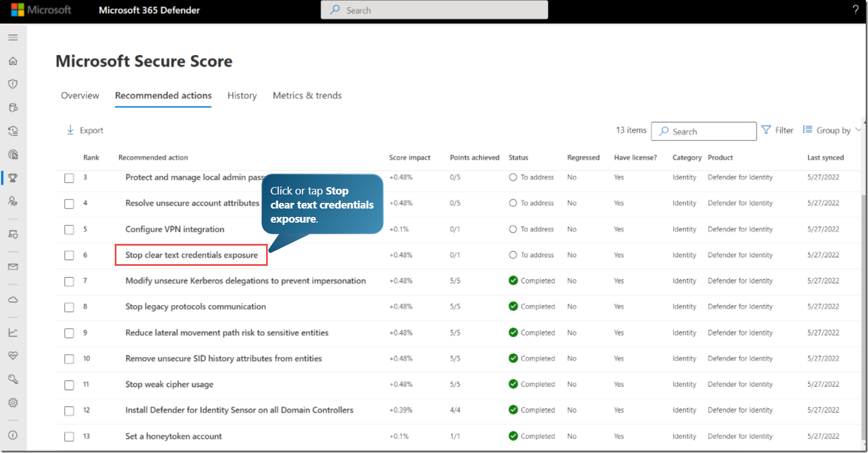The width and height of the screenshot is (868, 453).
Task: Select the Recommended actions tab
Action: 163,96
